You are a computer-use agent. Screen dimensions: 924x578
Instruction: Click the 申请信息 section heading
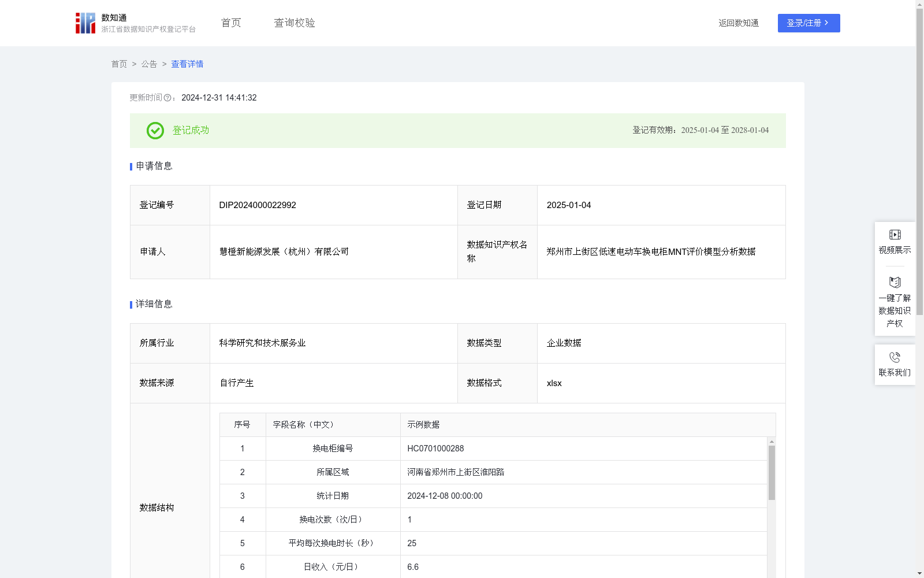click(x=154, y=166)
